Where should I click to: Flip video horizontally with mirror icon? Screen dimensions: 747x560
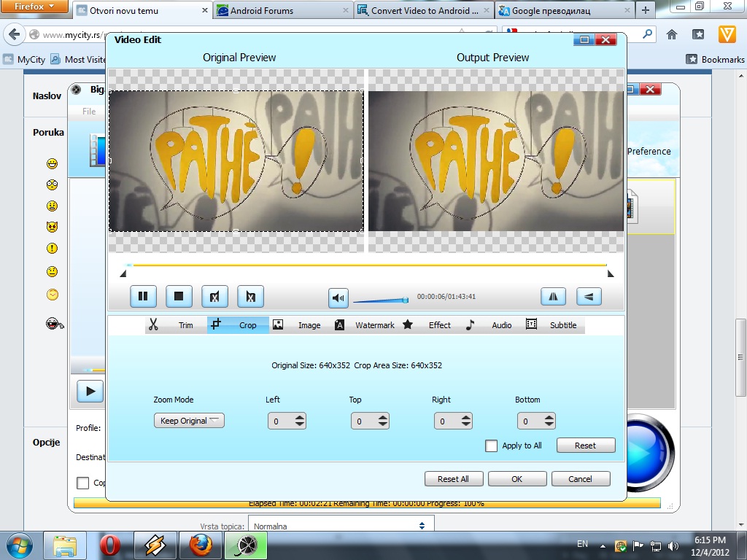point(553,296)
